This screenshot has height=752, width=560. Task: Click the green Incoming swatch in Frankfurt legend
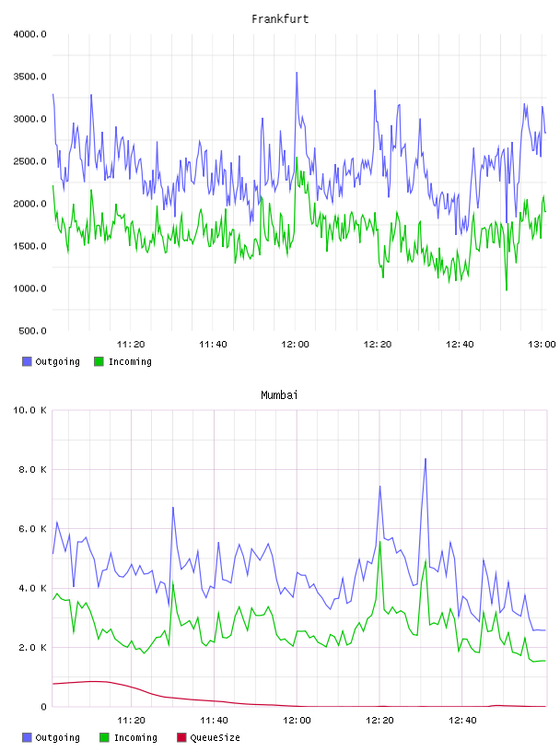99,361
